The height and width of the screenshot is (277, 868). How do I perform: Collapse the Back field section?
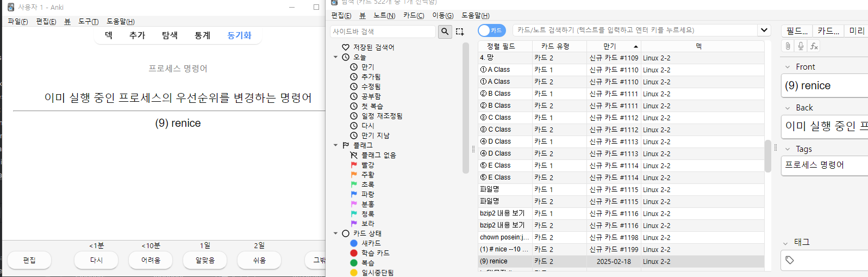[x=788, y=108]
